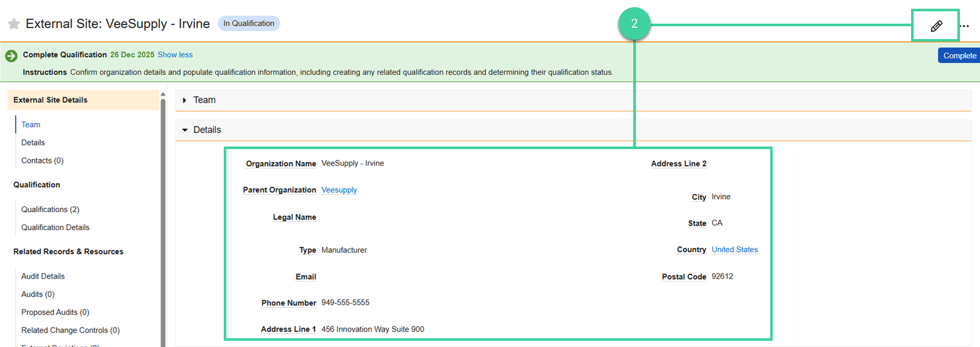Open Contacts (0) in sidebar

[x=42, y=160]
